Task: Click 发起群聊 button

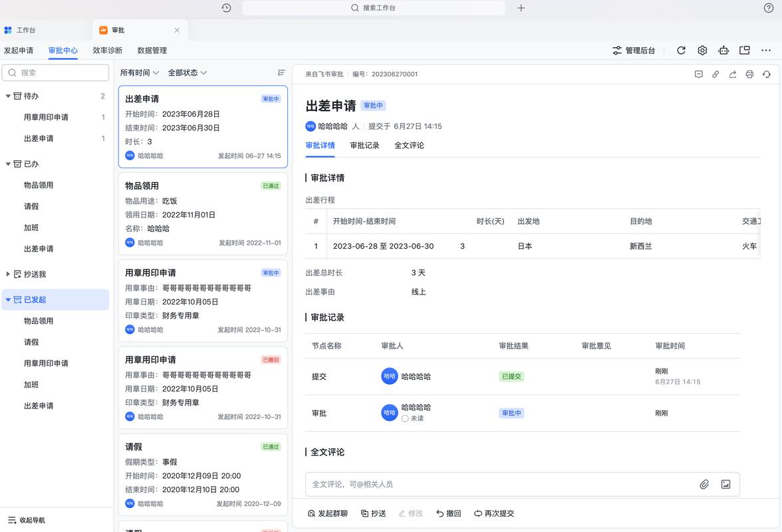Action: pos(328,513)
